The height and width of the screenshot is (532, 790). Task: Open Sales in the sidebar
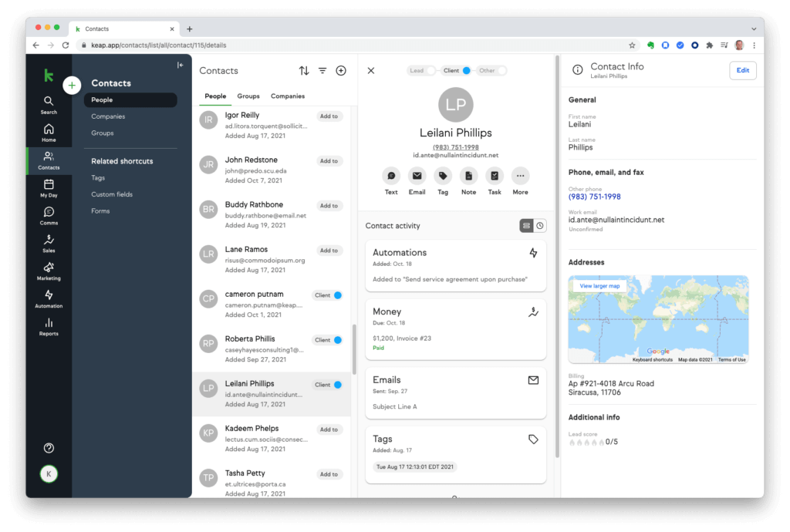pos(49,244)
